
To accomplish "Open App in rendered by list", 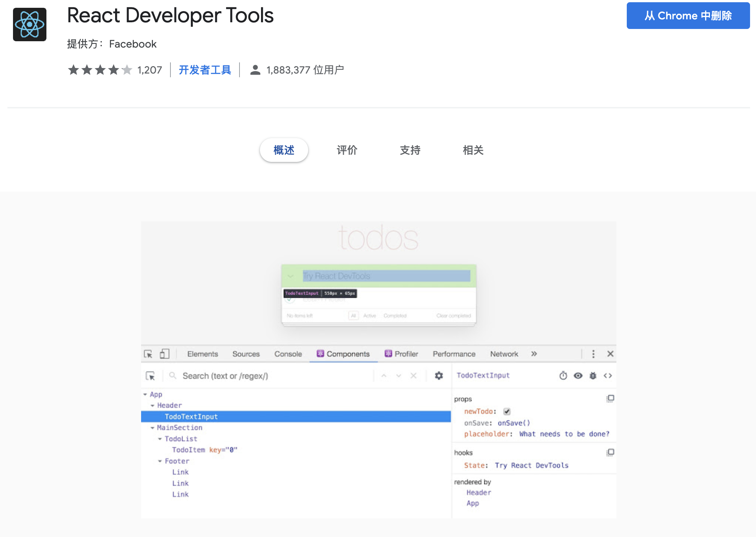I will (x=473, y=503).
